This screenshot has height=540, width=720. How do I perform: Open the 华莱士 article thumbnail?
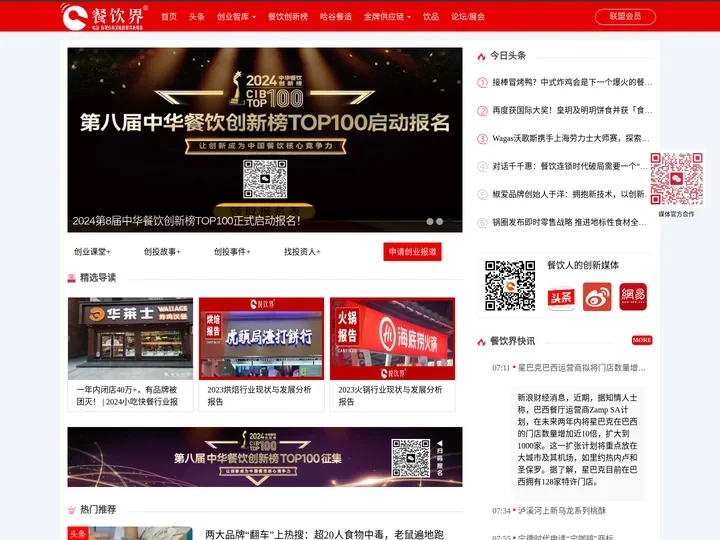(x=130, y=338)
